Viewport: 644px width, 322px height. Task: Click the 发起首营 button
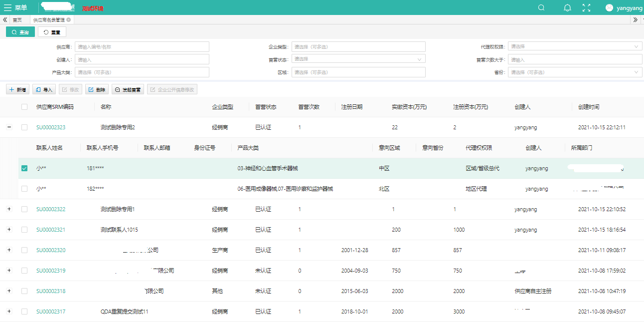tap(128, 90)
